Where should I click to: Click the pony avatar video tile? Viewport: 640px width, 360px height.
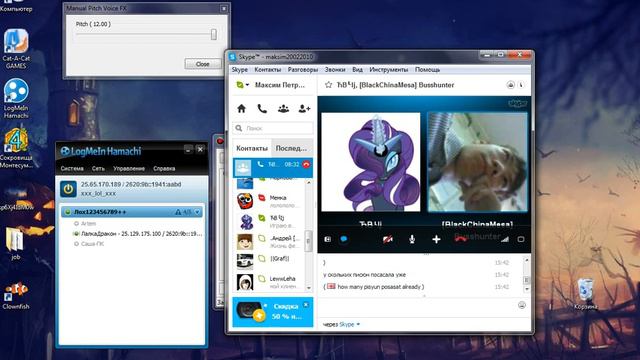(371, 162)
